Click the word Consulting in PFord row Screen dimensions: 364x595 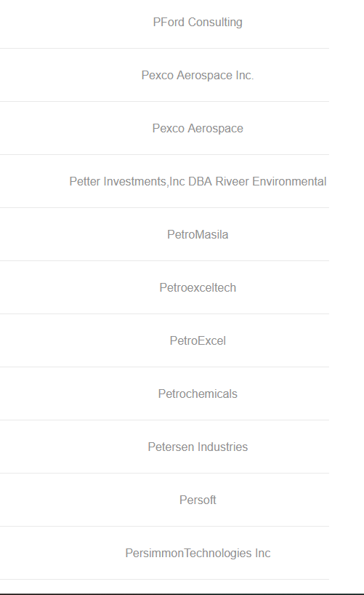click(215, 23)
